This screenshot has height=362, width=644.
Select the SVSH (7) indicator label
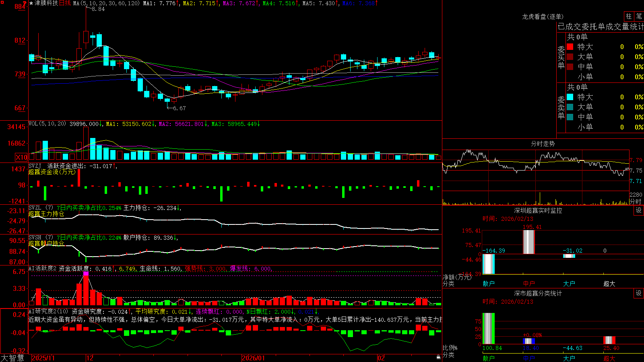pyautogui.click(x=41, y=238)
